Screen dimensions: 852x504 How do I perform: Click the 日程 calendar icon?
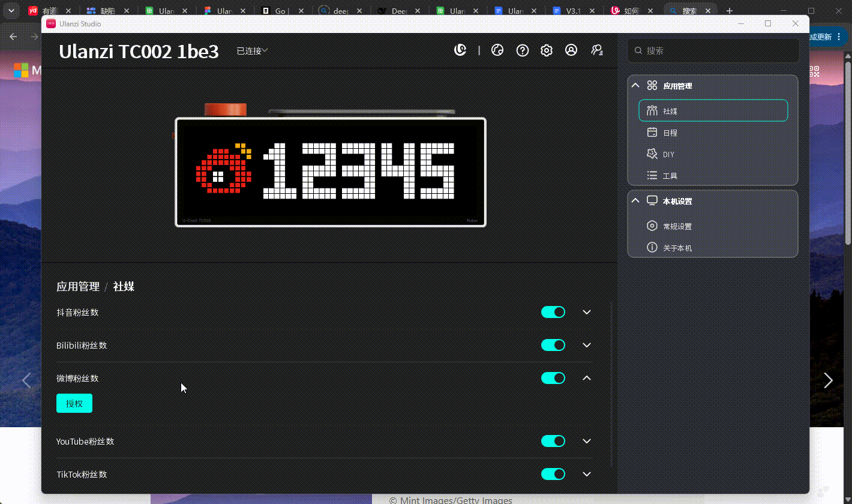tap(652, 133)
